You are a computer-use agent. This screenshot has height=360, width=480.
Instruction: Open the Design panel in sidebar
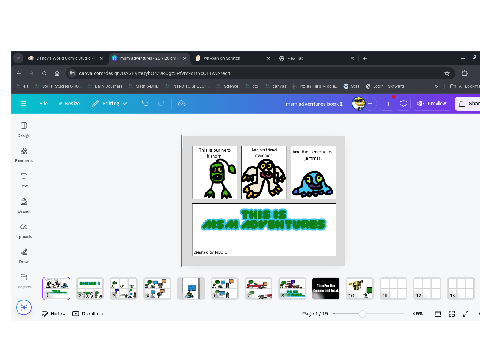pos(24,129)
